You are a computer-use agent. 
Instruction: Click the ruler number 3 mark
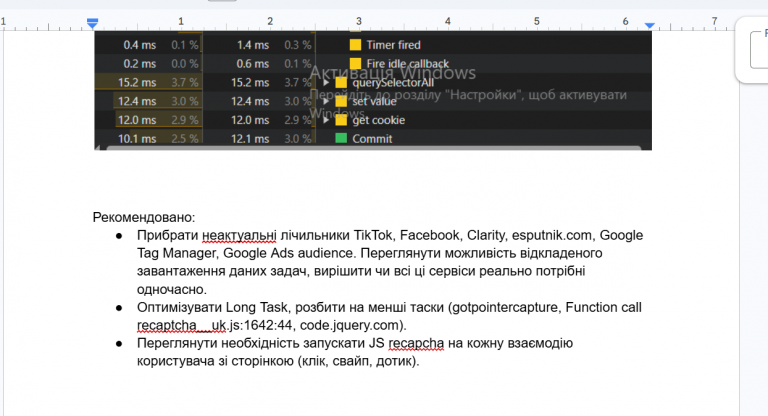[x=359, y=21]
